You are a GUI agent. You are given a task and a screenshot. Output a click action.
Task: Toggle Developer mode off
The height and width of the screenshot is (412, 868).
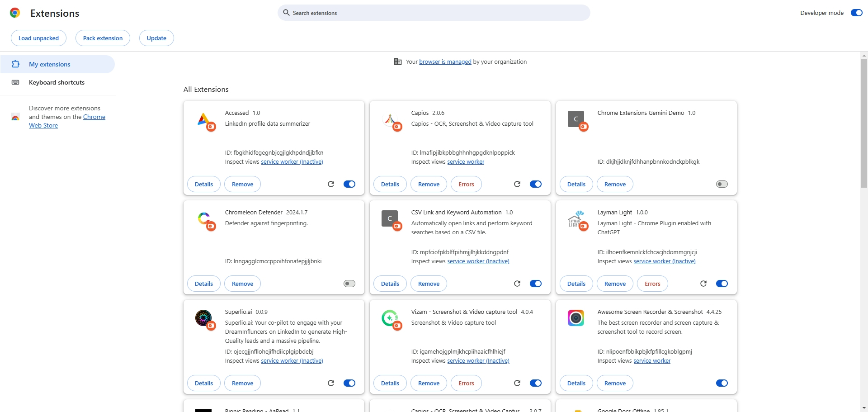[x=857, y=13]
